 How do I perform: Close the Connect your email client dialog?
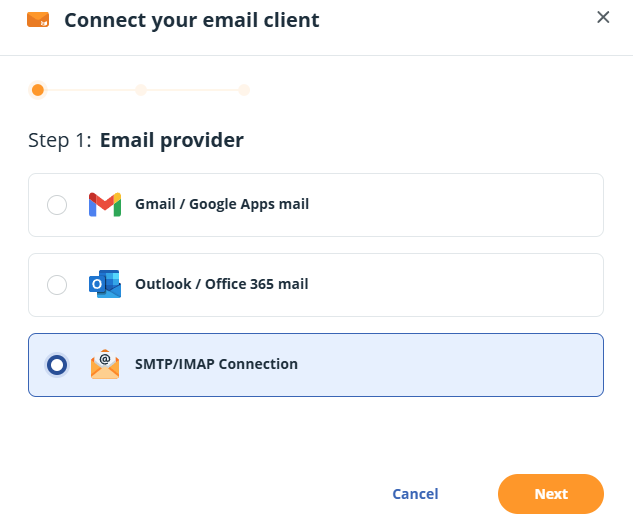[603, 17]
